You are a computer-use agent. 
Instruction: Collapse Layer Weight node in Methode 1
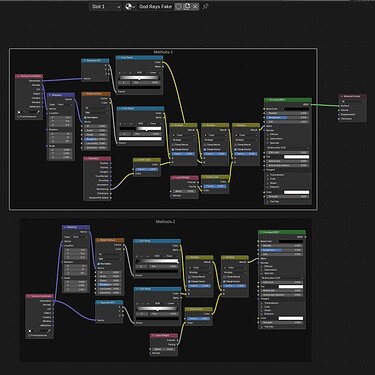tap(173, 178)
